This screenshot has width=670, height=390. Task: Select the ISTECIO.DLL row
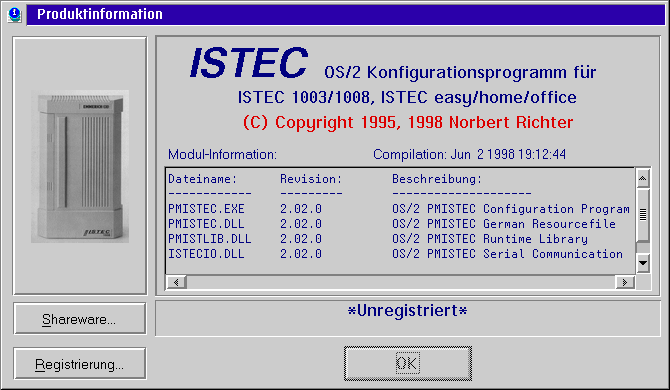(399, 254)
